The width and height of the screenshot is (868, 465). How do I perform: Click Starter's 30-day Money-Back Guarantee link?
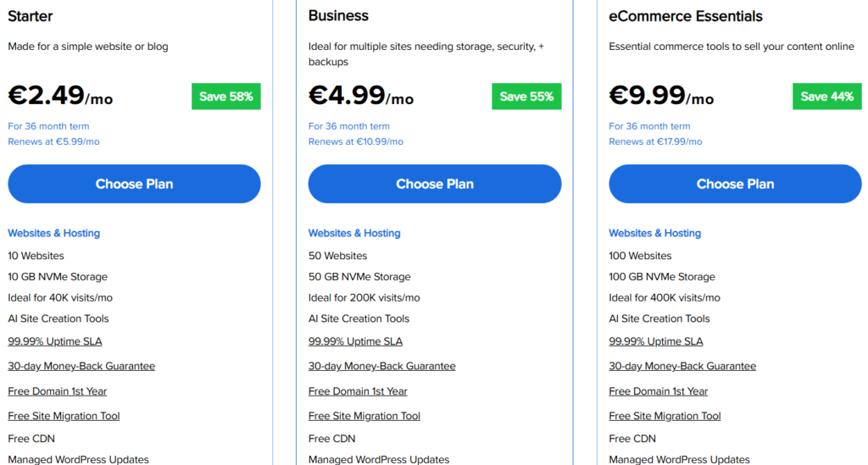click(81, 366)
